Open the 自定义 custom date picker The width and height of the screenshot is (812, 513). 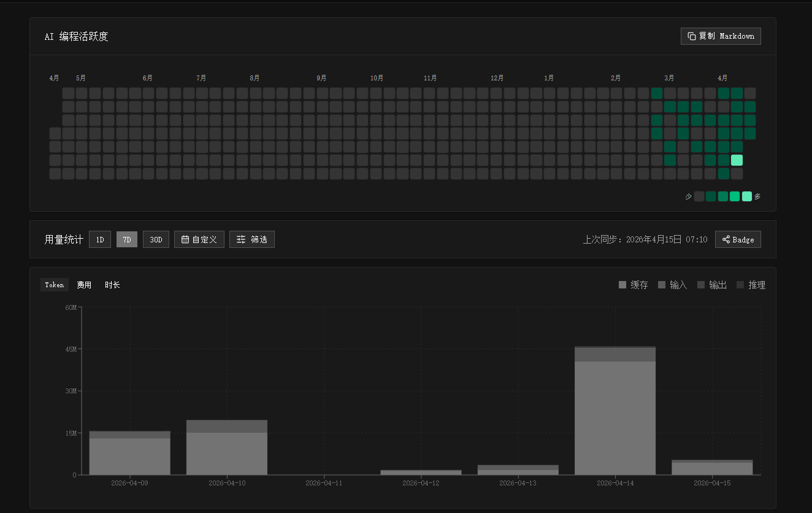[199, 239]
